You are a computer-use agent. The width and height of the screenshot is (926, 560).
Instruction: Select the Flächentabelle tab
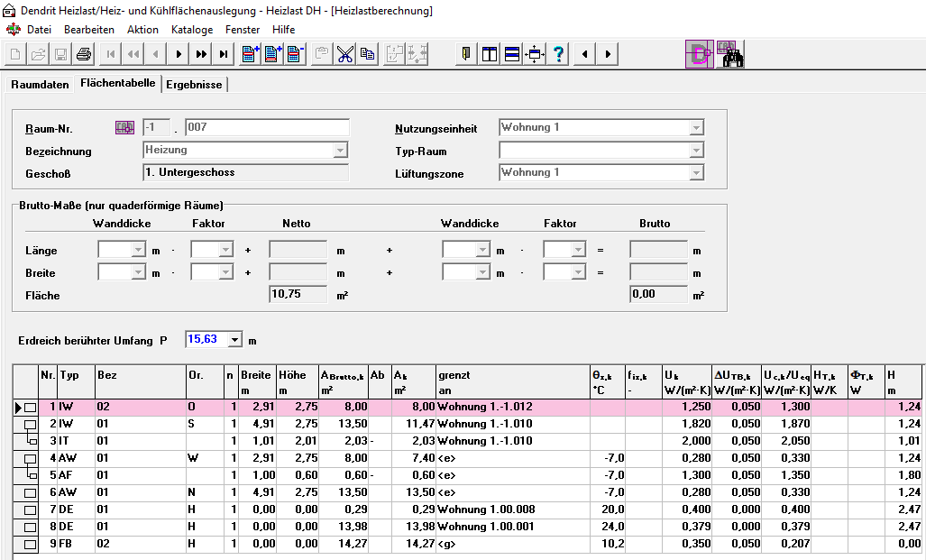(x=118, y=83)
